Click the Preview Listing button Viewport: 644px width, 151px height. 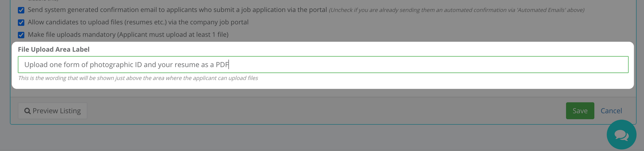[52, 111]
